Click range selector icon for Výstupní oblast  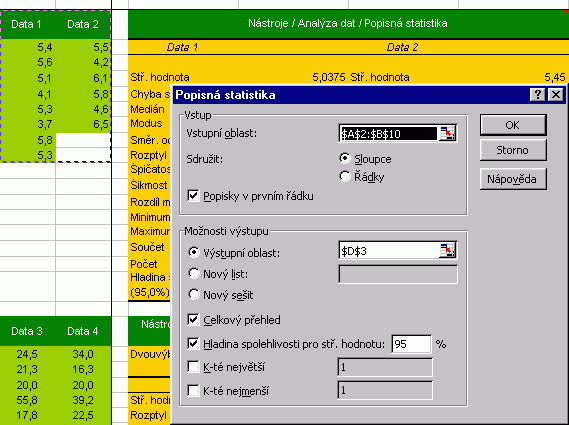[x=447, y=251]
